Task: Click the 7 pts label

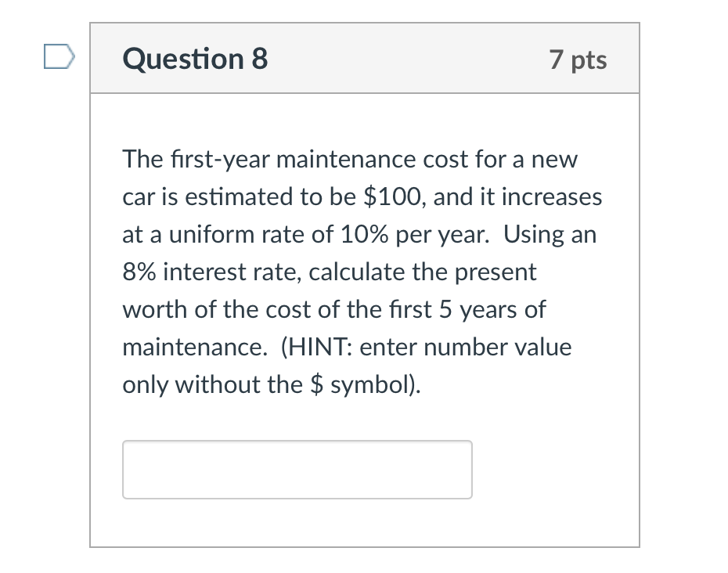Action: pyautogui.click(x=578, y=59)
